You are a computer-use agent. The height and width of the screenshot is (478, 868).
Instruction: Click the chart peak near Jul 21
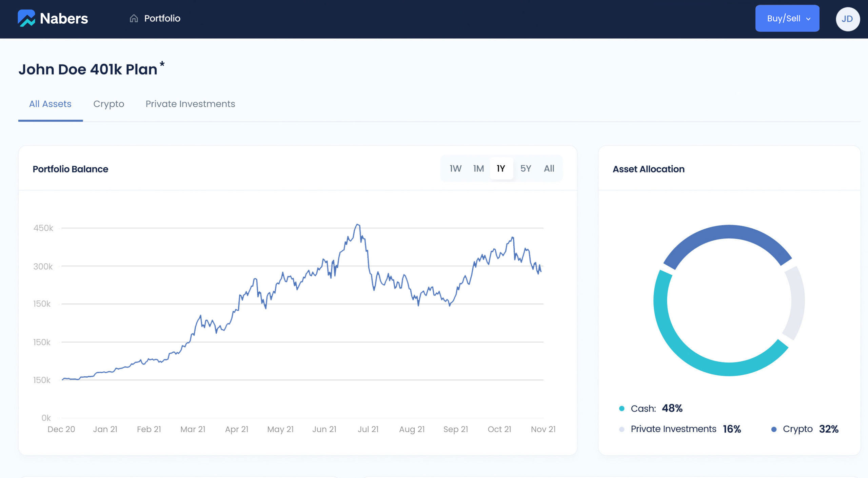coord(357,225)
